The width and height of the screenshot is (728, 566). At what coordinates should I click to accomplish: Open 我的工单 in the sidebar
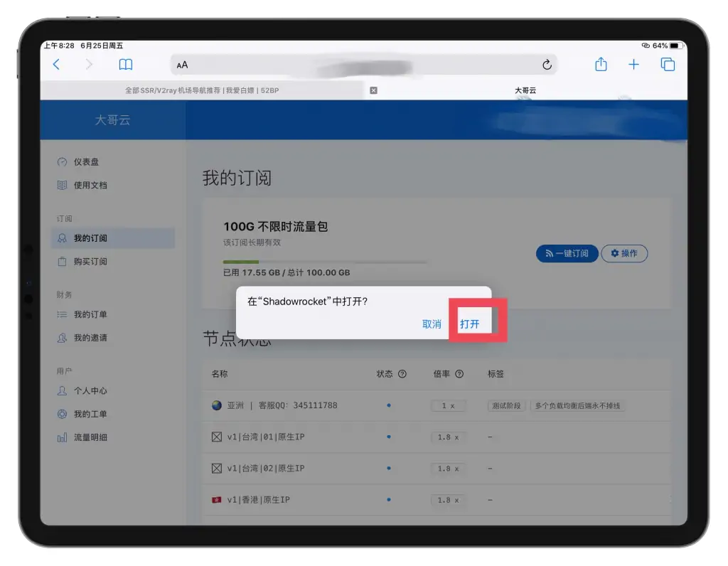[113, 414]
